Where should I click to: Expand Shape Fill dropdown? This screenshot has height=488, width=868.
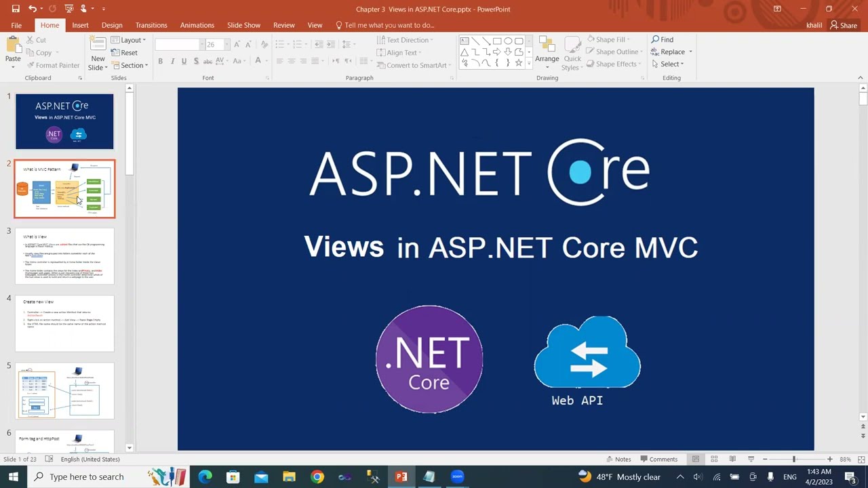pyautogui.click(x=608, y=39)
